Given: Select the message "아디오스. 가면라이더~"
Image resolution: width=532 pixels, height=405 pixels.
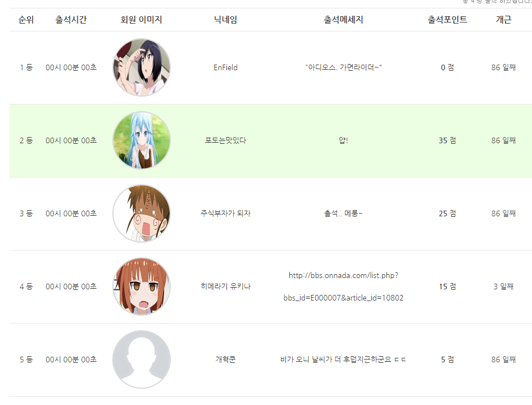Looking at the screenshot, I should [x=343, y=67].
